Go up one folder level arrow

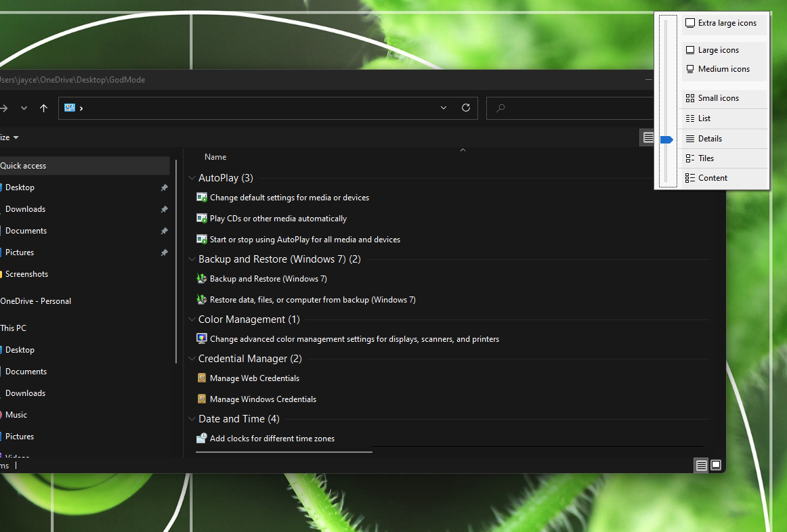43,108
